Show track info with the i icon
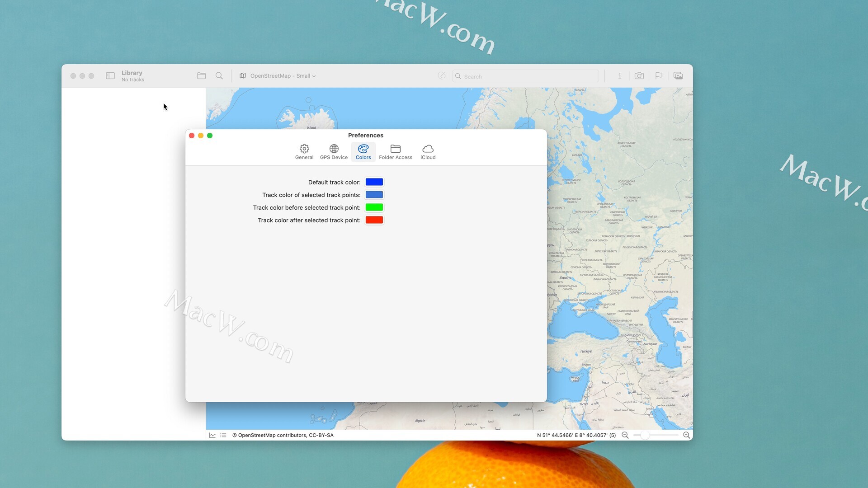This screenshot has width=868, height=488. (x=620, y=76)
